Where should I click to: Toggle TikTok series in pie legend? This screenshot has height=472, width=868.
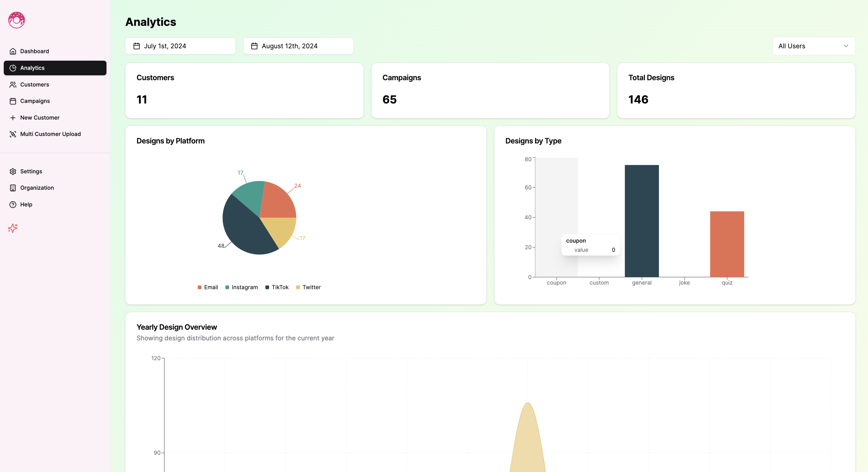coord(277,287)
